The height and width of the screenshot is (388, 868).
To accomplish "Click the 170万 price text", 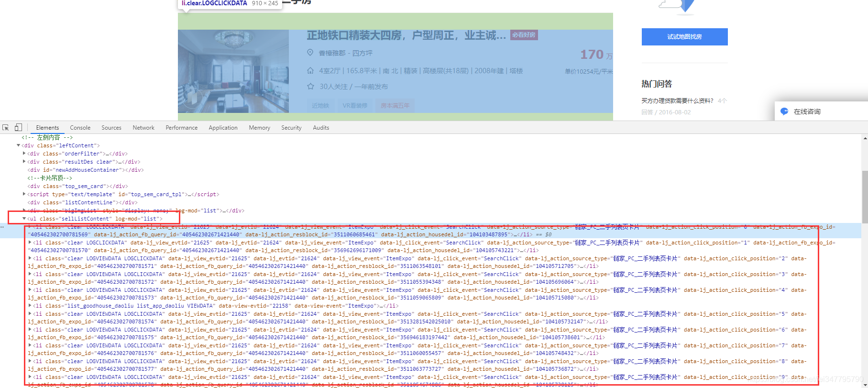I will point(596,55).
